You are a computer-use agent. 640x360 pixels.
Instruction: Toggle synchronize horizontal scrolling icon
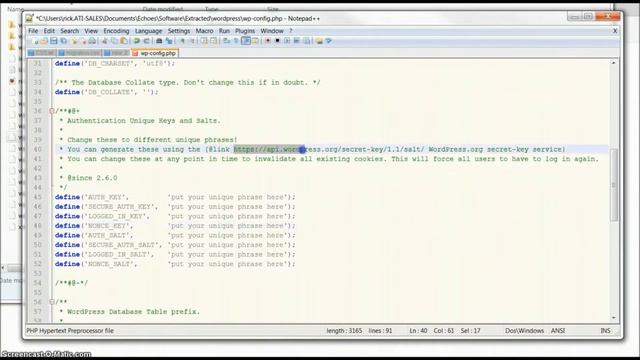click(x=214, y=41)
